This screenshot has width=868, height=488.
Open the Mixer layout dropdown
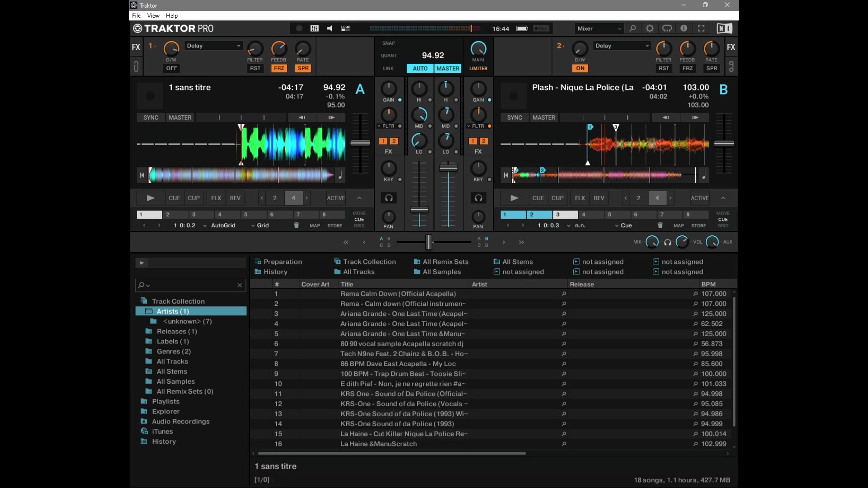point(599,28)
